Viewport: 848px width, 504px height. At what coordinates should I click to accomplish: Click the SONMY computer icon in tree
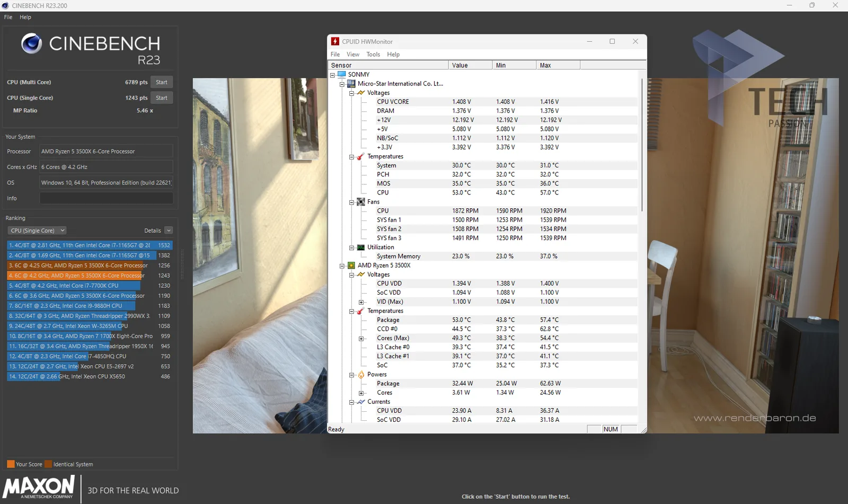[342, 74]
